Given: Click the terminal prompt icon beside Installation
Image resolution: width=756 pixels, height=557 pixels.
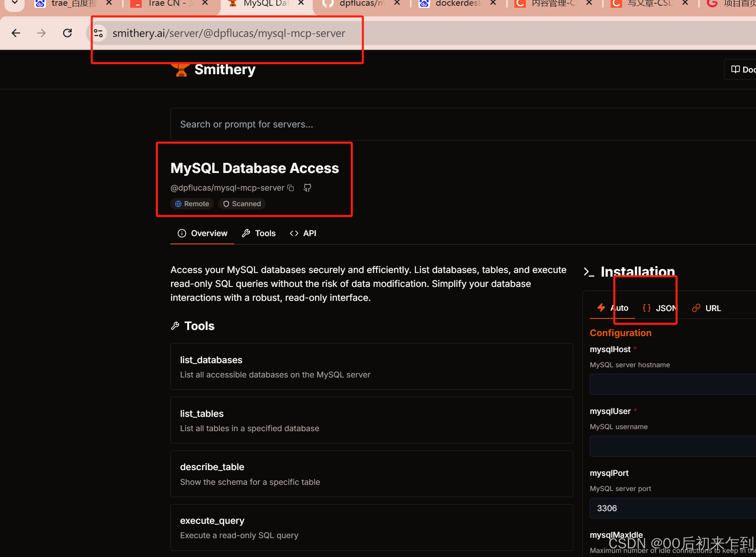Looking at the screenshot, I should tap(589, 271).
